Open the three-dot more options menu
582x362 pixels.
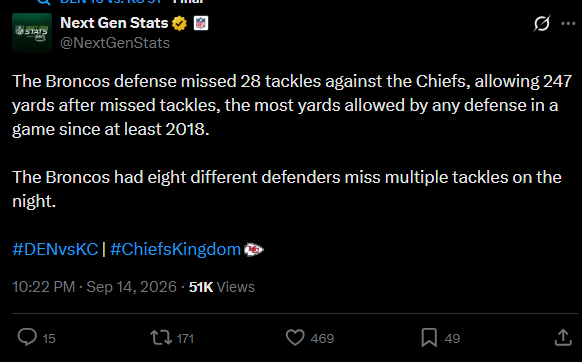click(568, 23)
